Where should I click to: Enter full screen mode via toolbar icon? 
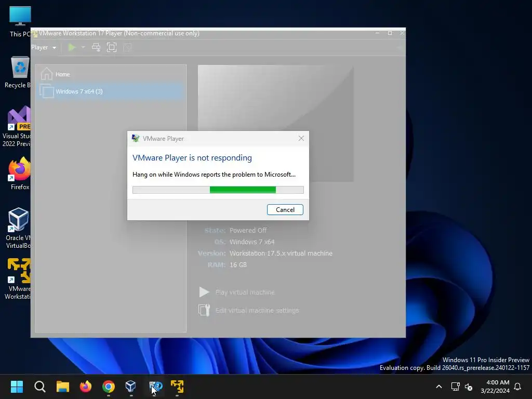pos(112,47)
